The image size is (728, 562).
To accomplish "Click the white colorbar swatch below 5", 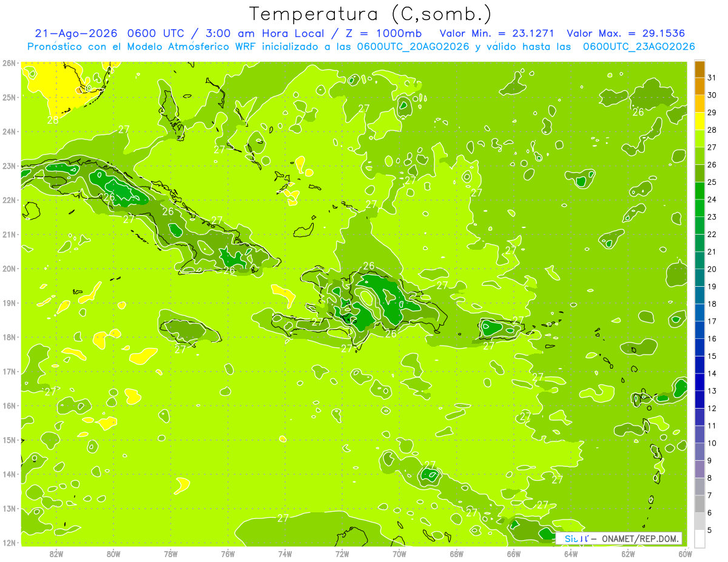I will (699, 538).
